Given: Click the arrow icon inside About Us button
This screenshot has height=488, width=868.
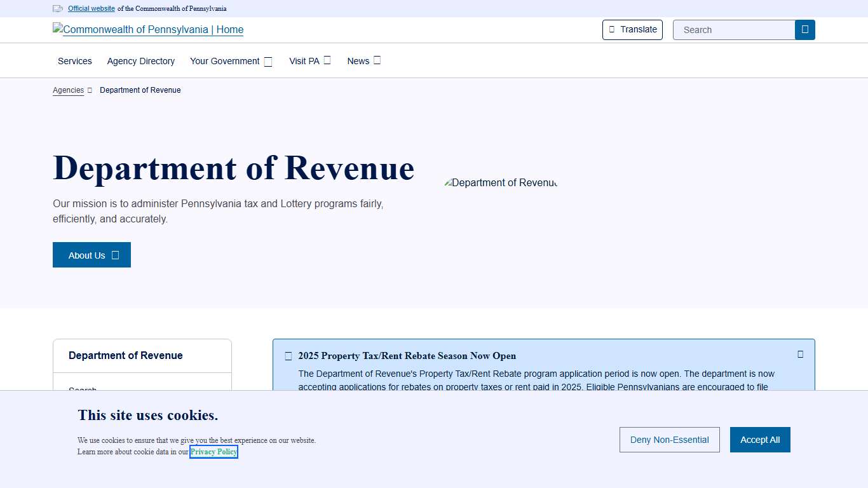Looking at the screenshot, I should tap(114, 255).
